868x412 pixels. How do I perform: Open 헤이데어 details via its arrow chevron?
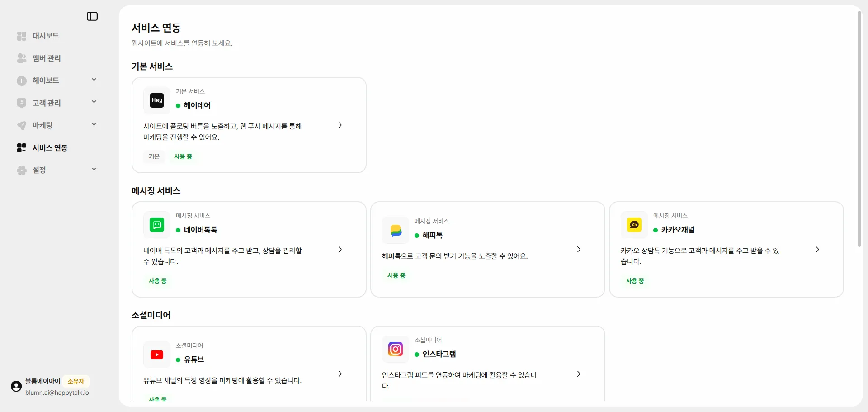click(x=340, y=125)
